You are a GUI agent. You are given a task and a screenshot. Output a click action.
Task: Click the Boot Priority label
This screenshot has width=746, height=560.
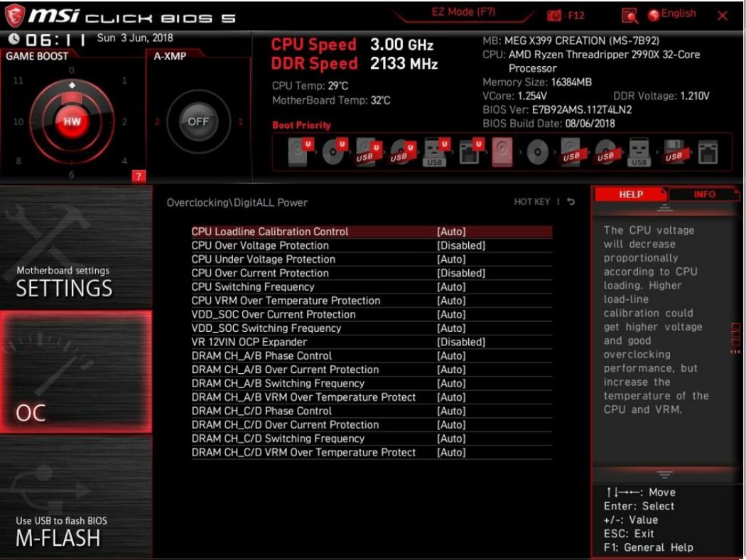(301, 125)
